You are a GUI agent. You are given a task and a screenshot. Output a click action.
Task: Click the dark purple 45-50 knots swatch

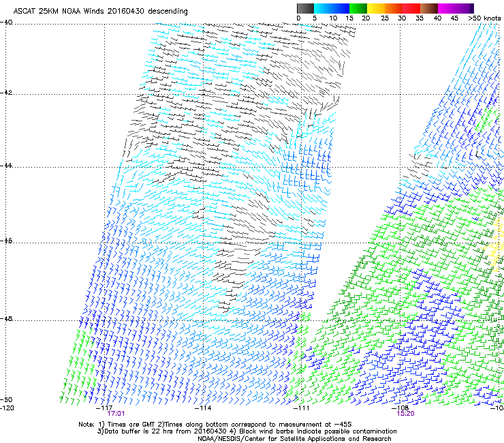pyautogui.click(x=464, y=8)
